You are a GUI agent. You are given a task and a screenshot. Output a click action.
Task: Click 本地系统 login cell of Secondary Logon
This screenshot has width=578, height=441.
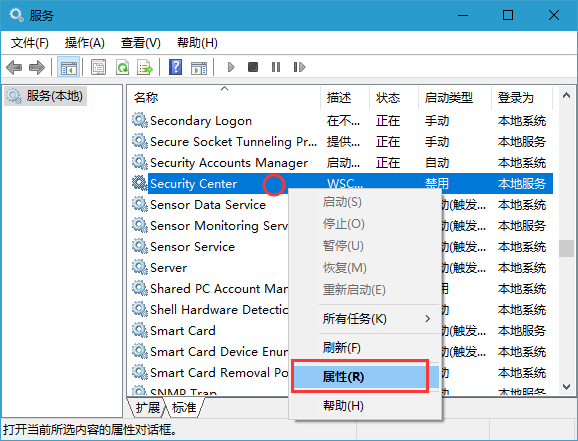(x=522, y=121)
